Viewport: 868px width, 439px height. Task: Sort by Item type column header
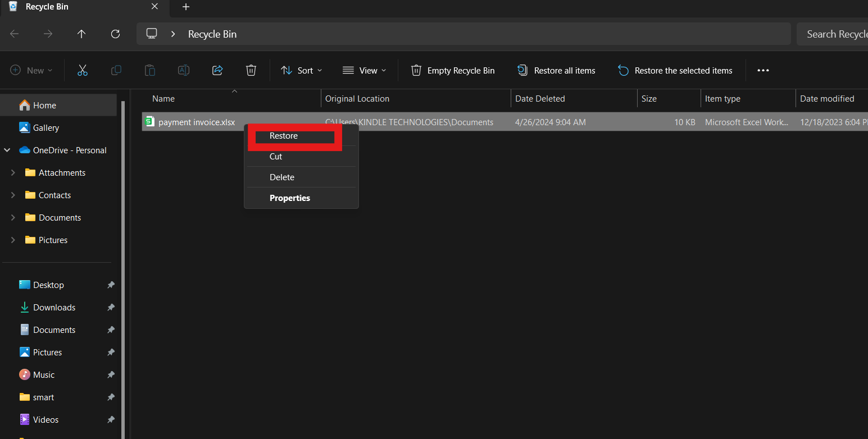(748, 99)
